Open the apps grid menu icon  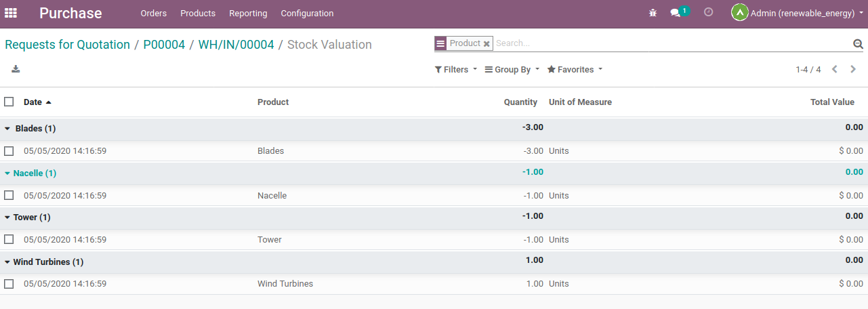point(11,13)
